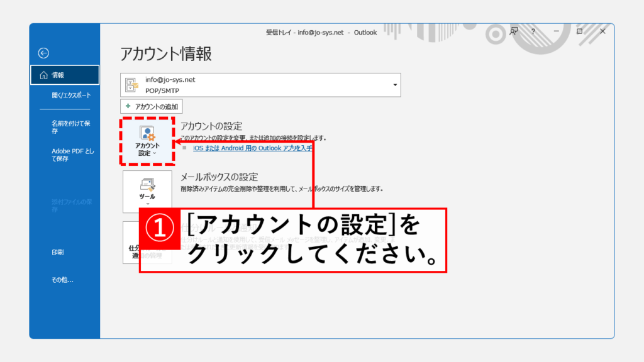
Task: Click the back arrow to exit backstage
Action: pyautogui.click(x=43, y=53)
